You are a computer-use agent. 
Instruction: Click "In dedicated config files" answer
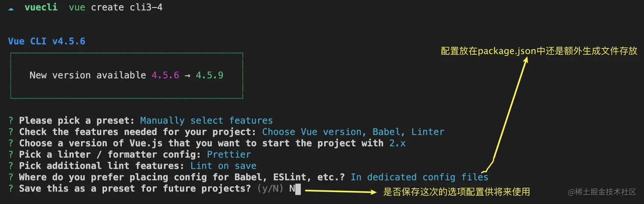tap(419, 177)
